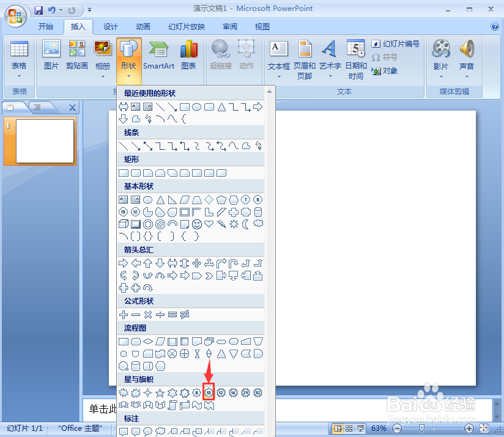Viewport: 504px width, 437px height.
Task: Pick the cloud basic shape
Action: (x=258, y=224)
